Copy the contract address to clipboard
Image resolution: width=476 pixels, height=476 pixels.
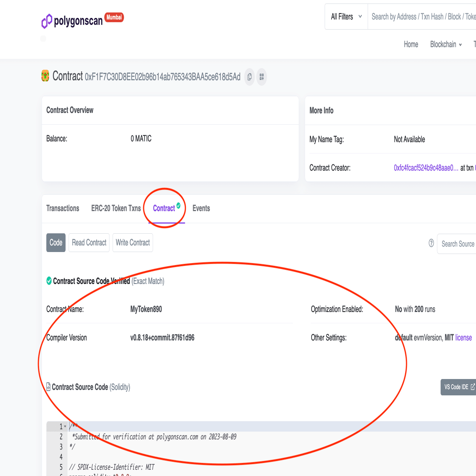(x=250, y=77)
